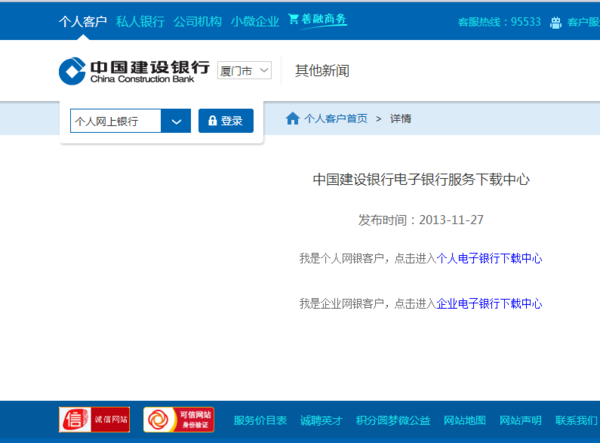Click the 中国建设银行电子银行服务下载中心 title
Screen dimensions: 600x443
tap(421, 179)
